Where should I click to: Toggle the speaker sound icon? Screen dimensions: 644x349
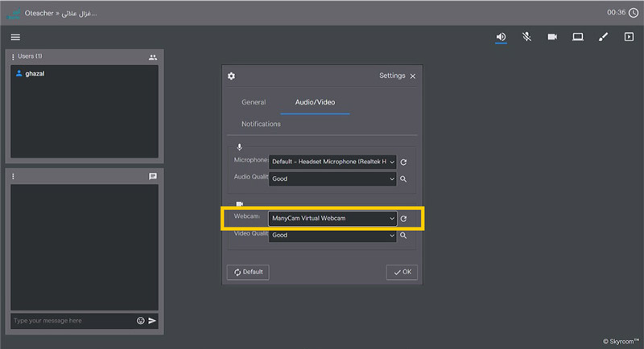(501, 37)
